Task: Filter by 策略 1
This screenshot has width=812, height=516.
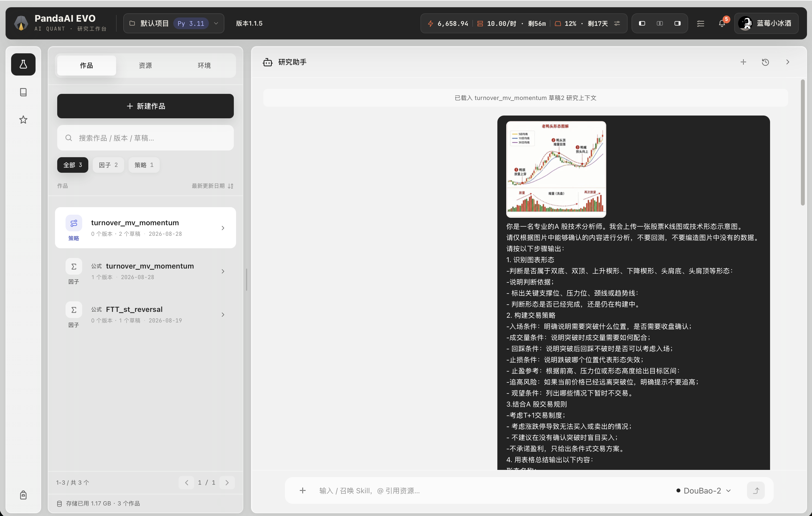Action: (x=144, y=165)
